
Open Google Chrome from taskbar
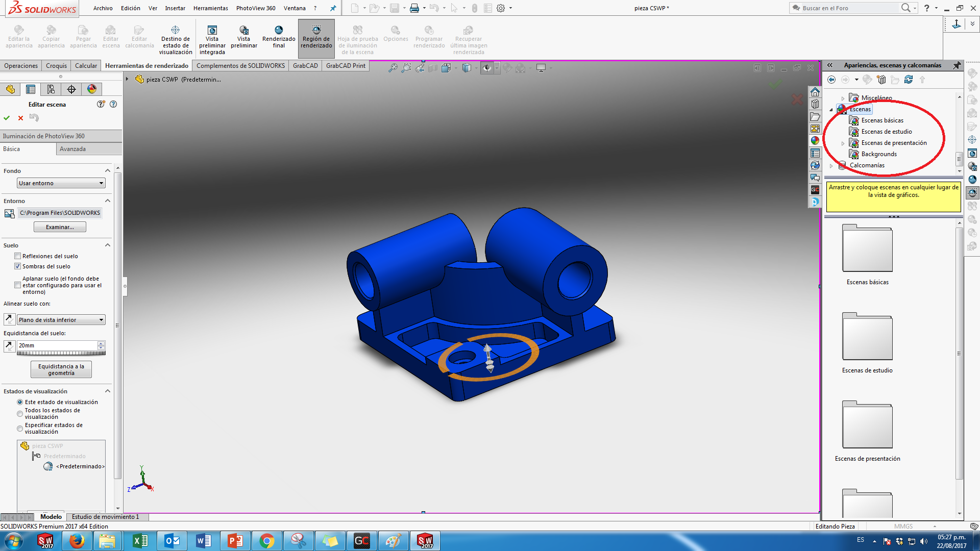pyautogui.click(x=266, y=541)
